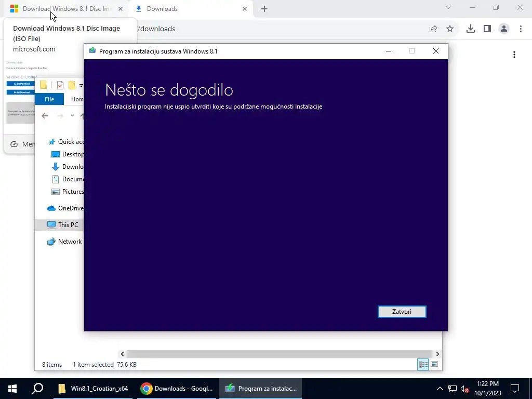Go back in File Explorer
The image size is (532, 399).
pos(45,116)
